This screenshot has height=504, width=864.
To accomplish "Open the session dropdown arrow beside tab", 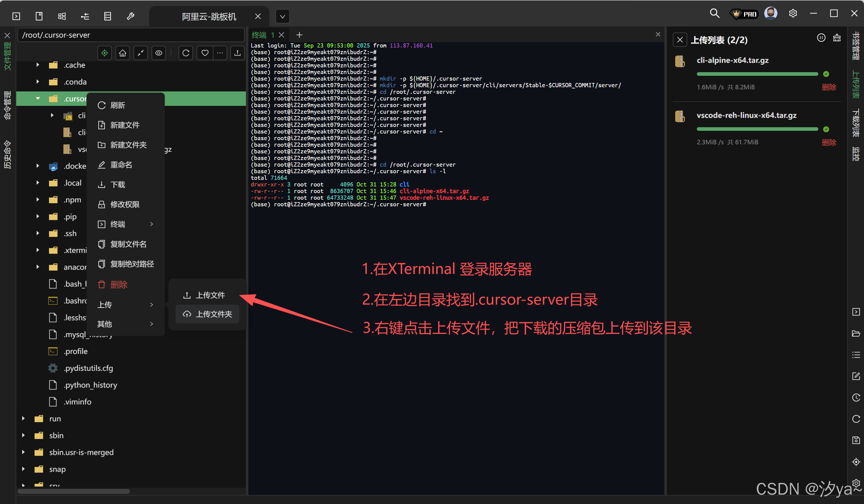I will pyautogui.click(x=282, y=16).
